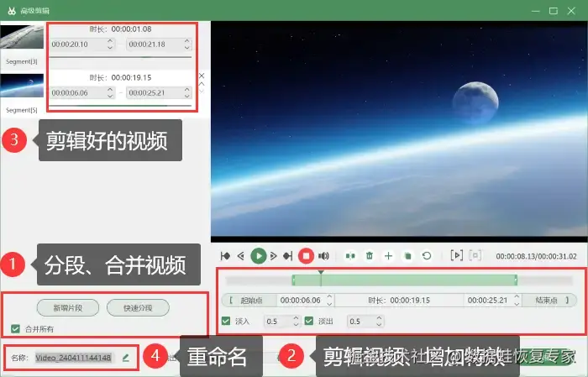Step back one frame
This screenshot has height=377, width=588.
pos(241,256)
